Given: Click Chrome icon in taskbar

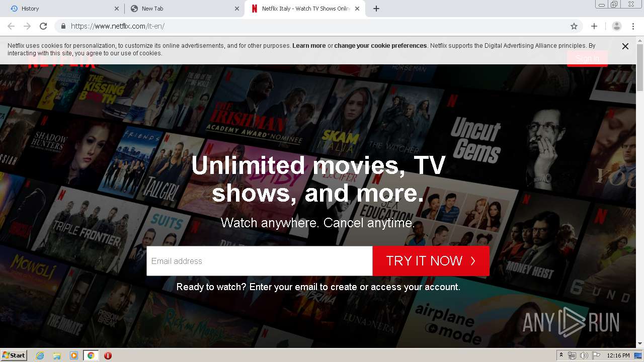Looking at the screenshot, I should click(91, 355).
